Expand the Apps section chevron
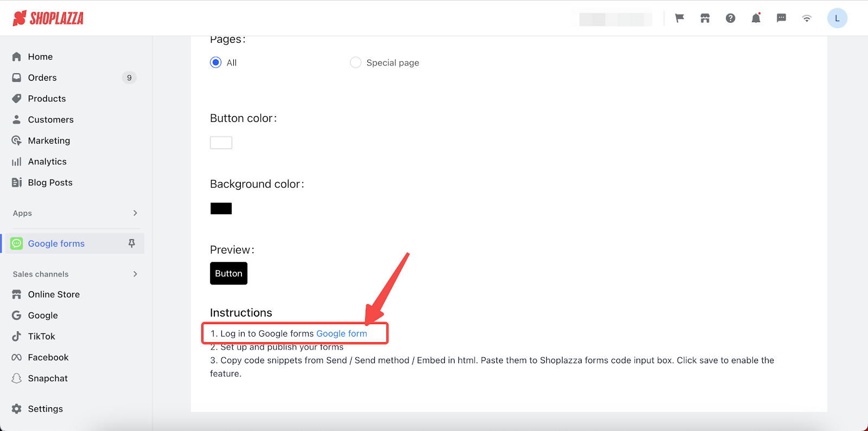Image resolution: width=868 pixels, height=431 pixels. (135, 213)
